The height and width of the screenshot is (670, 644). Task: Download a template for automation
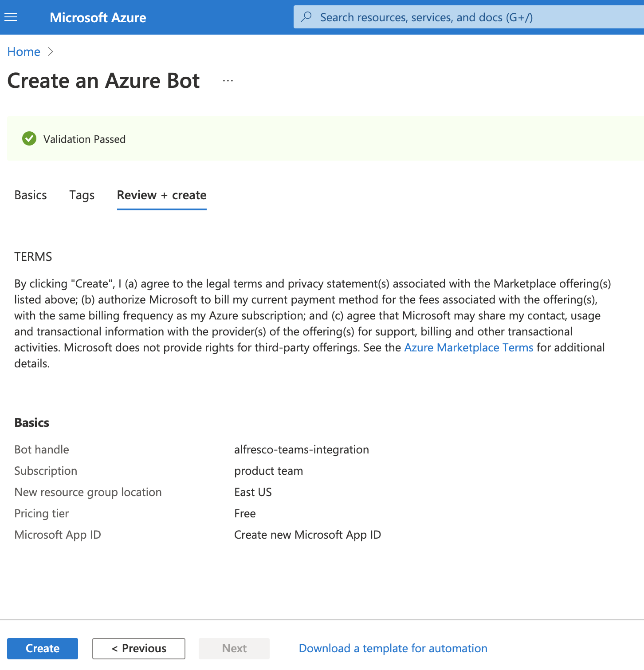[393, 649]
